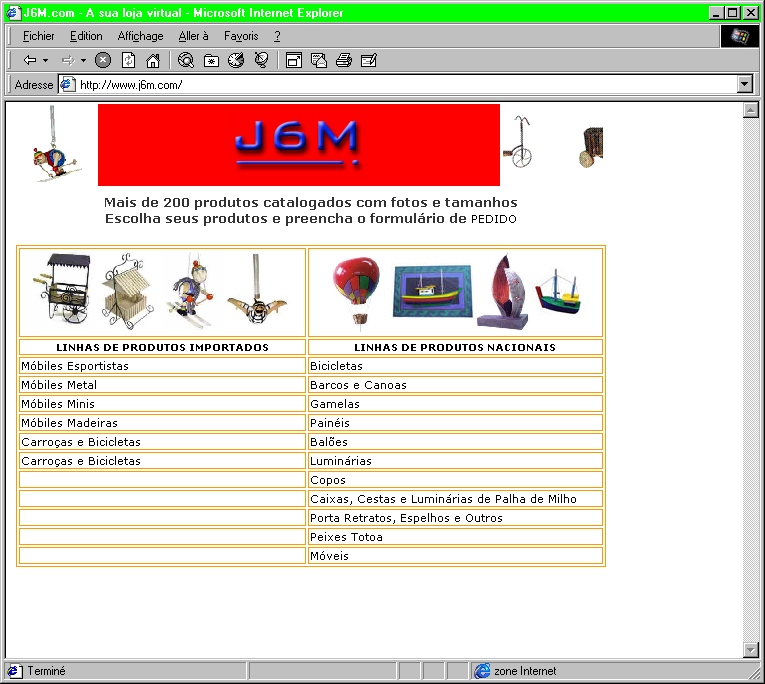Go to Home page icon
This screenshot has width=765, height=684.
[153, 60]
